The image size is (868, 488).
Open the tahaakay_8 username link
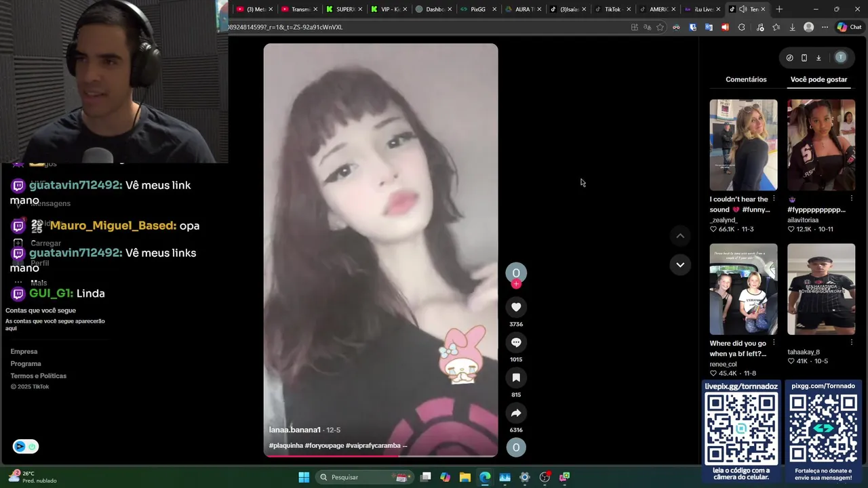tap(804, 352)
